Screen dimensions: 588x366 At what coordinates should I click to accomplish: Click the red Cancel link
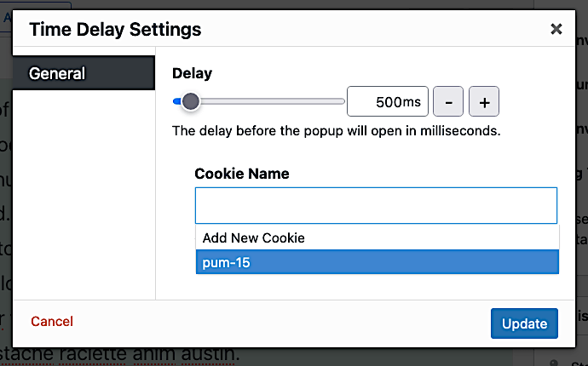pyautogui.click(x=52, y=322)
